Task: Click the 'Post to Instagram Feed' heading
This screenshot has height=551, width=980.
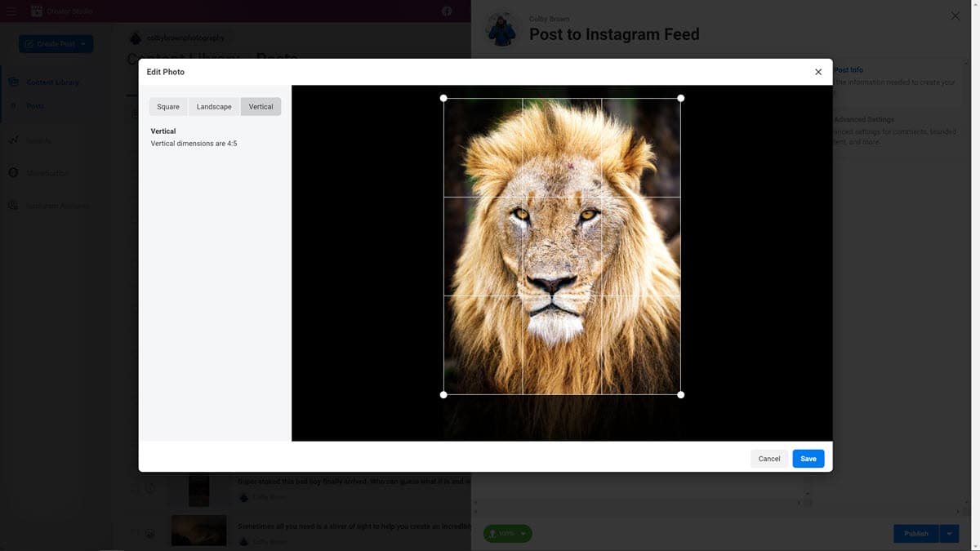Action: 614,34
